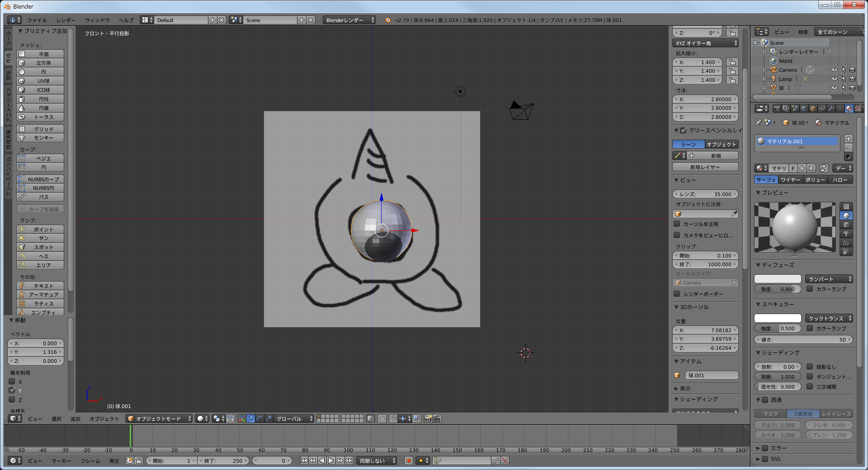
Task: Expand the Display (表示) panel
Action: tap(705, 389)
